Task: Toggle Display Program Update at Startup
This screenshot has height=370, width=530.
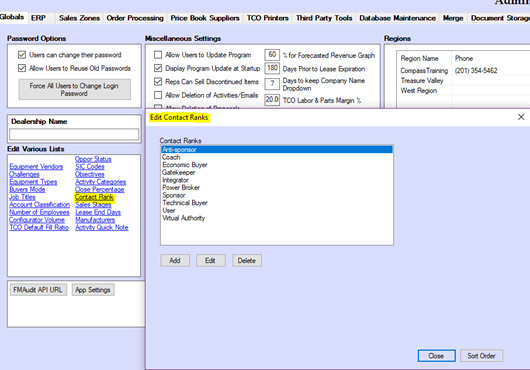Action: (158, 68)
